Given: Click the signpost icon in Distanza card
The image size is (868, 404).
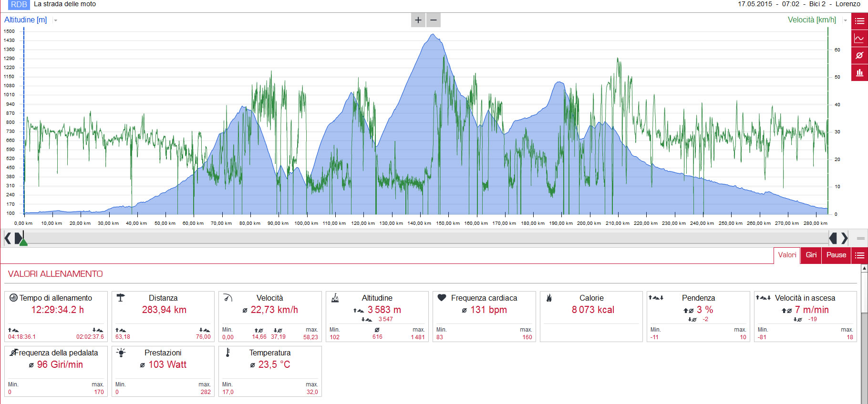Looking at the screenshot, I should click(x=121, y=298).
